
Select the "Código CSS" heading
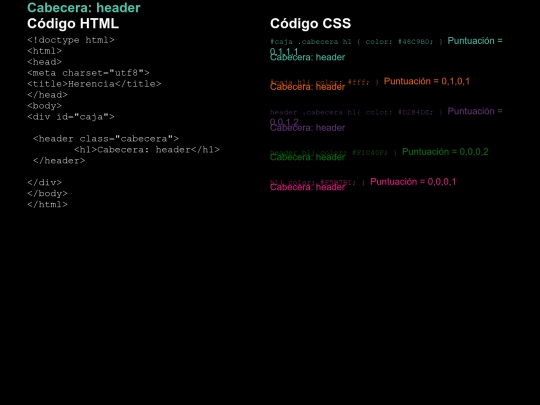coord(310,24)
